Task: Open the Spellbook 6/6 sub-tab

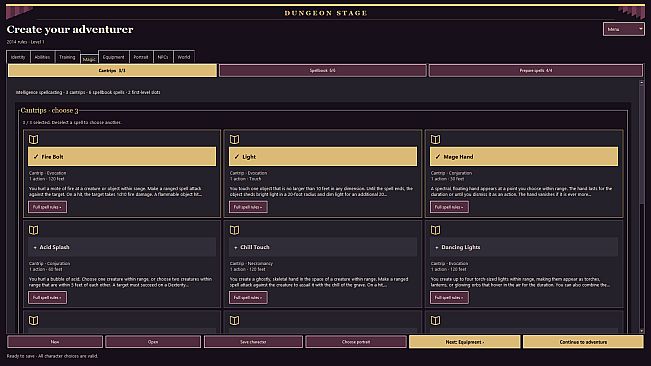Action: (323, 71)
